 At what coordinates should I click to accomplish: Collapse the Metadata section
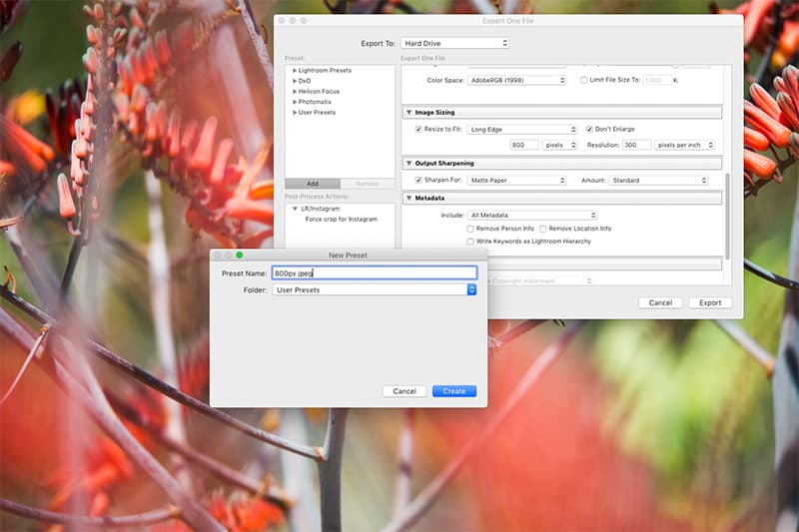[408, 198]
